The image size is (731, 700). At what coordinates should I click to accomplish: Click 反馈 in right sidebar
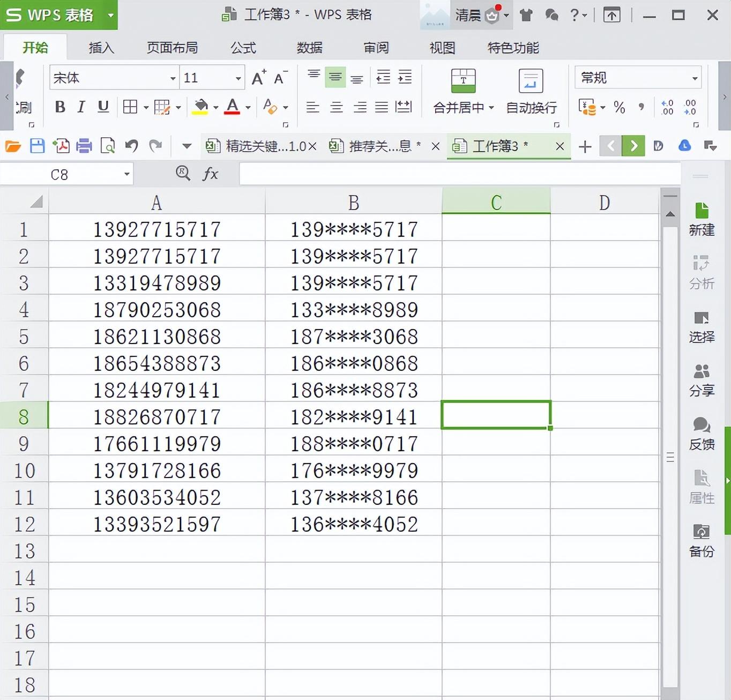(x=702, y=434)
